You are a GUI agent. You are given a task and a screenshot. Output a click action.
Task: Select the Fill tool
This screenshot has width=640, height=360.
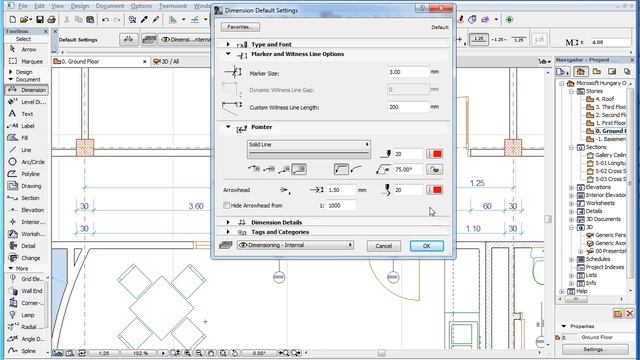19,138
